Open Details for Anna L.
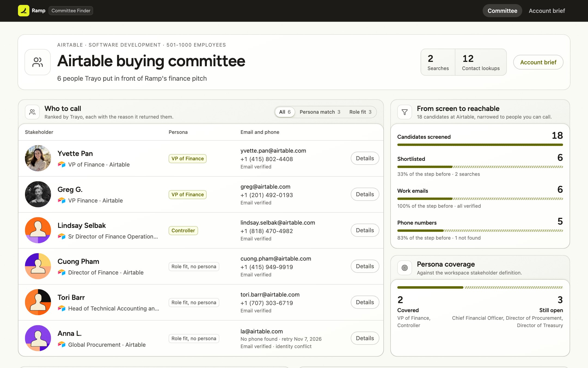The width and height of the screenshot is (588, 368). pos(365,338)
